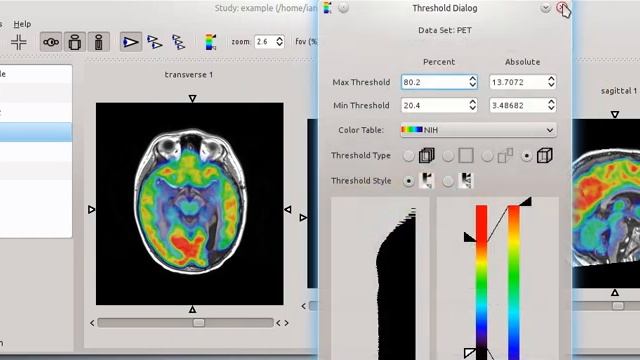Decrement Max Threshold percent value
This screenshot has width=640, height=360.
coord(473,85)
